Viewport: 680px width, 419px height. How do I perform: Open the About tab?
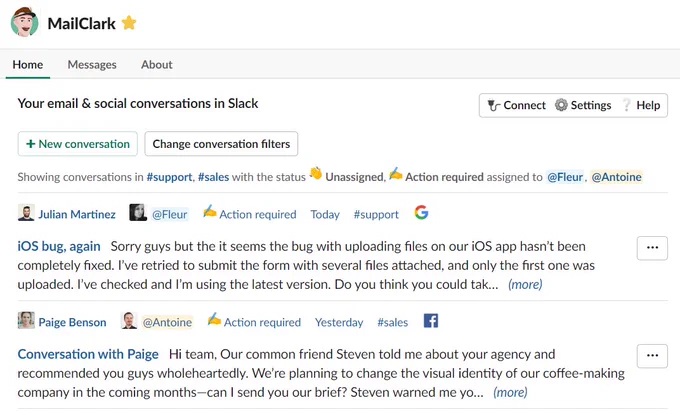tap(157, 65)
